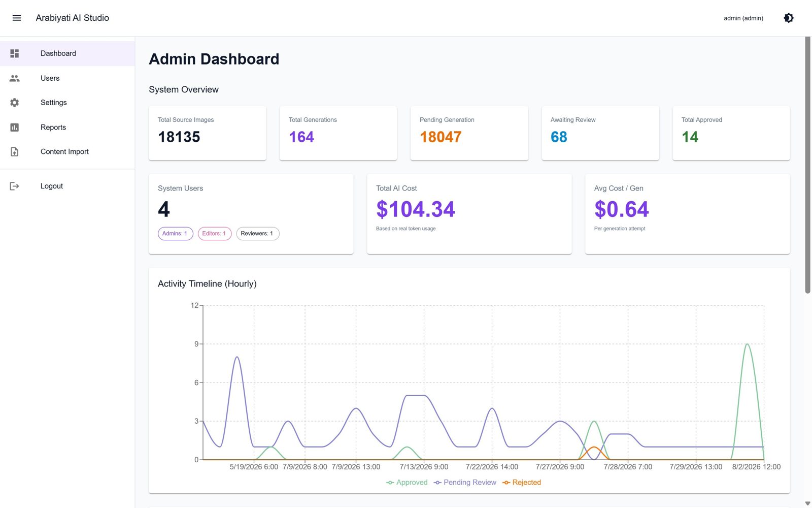
Task: Click the Logout arrow icon
Action: [x=15, y=186]
